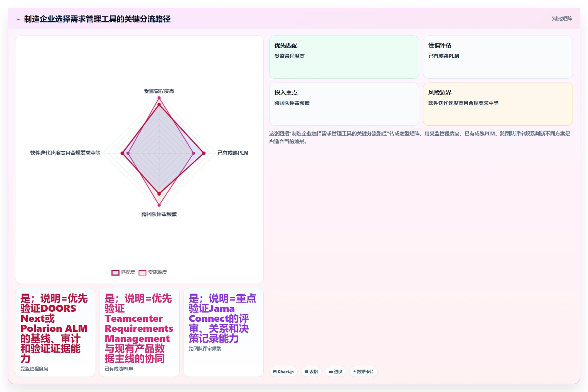Click the Teamcenter Requirements Management card

(x=139, y=332)
